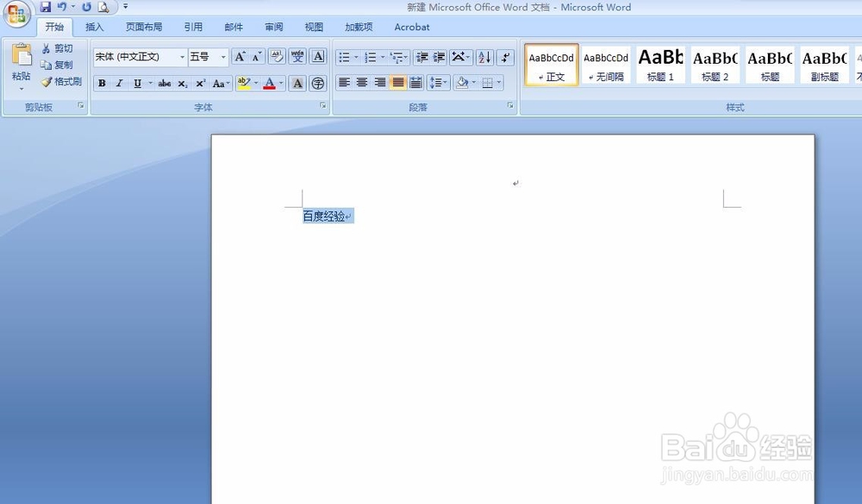The height and width of the screenshot is (504, 862).
Task: Open the 粘贴 paste options arrow
Action: click(22, 89)
